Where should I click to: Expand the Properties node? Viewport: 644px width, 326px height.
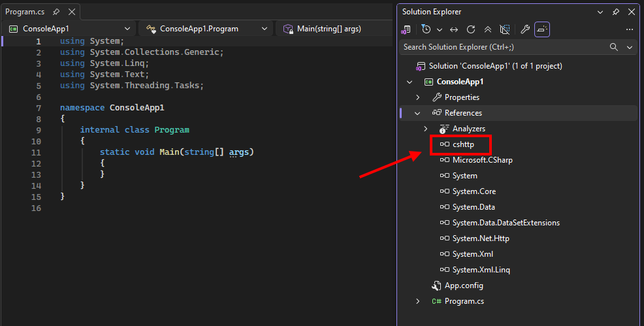418,97
